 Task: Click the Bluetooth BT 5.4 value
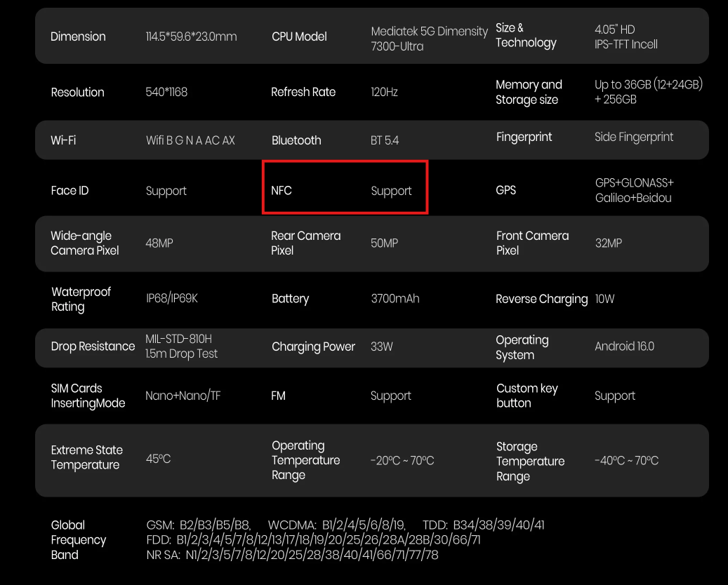point(385,140)
